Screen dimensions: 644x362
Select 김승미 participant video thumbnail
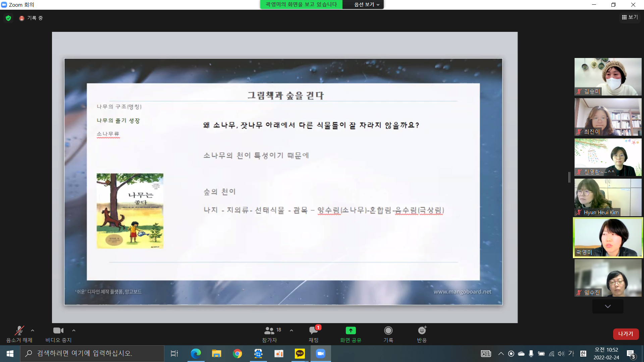coord(608,77)
